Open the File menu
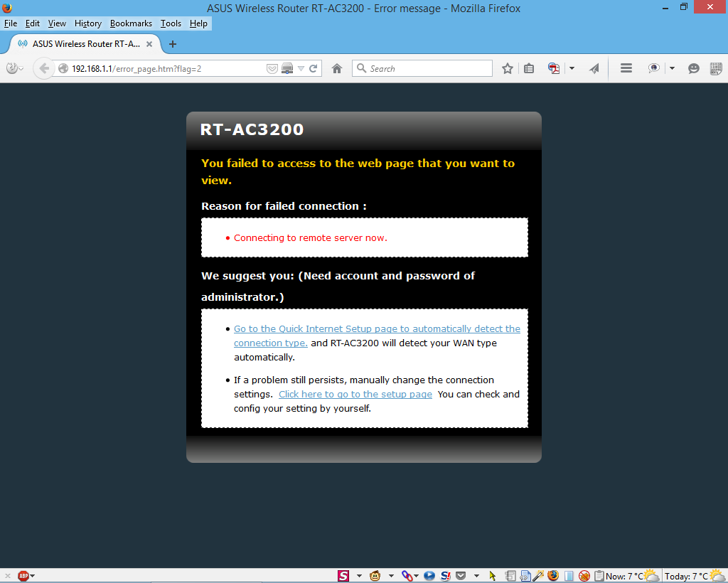This screenshot has height=583, width=728. point(10,23)
